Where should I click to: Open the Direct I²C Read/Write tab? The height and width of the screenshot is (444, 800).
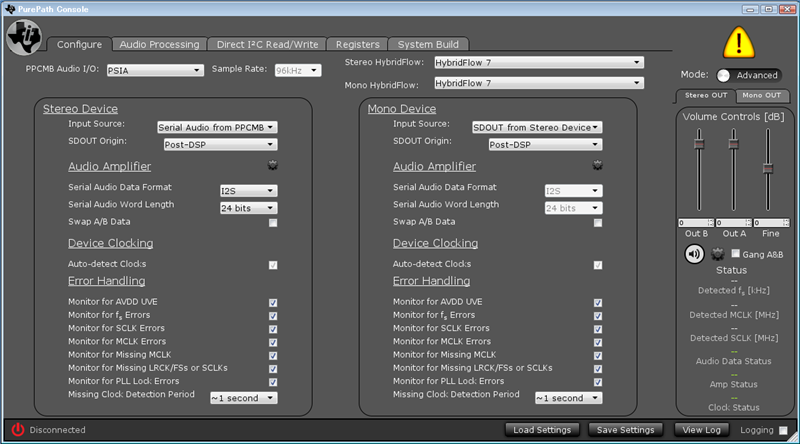pos(267,44)
